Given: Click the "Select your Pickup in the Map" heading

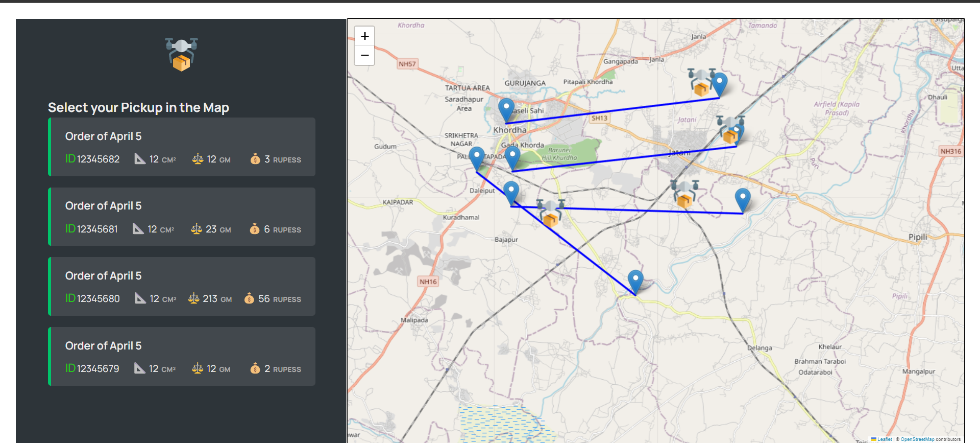Looking at the screenshot, I should pos(138,108).
